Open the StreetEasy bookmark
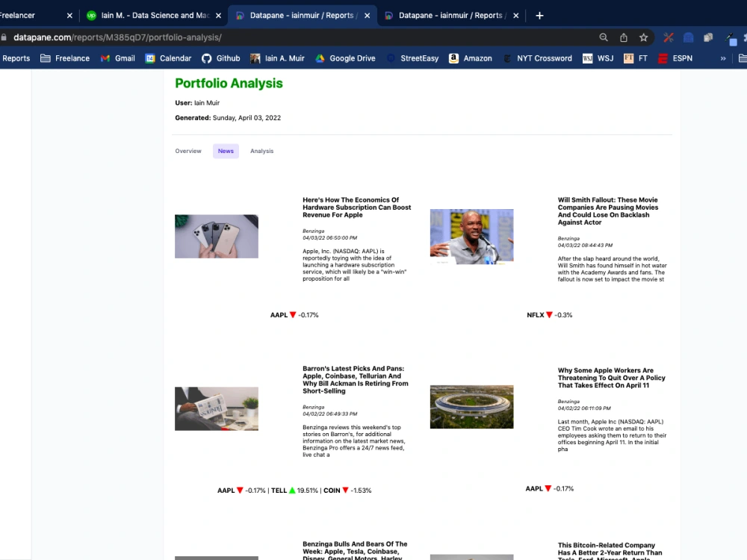The image size is (747, 560). 412,58
